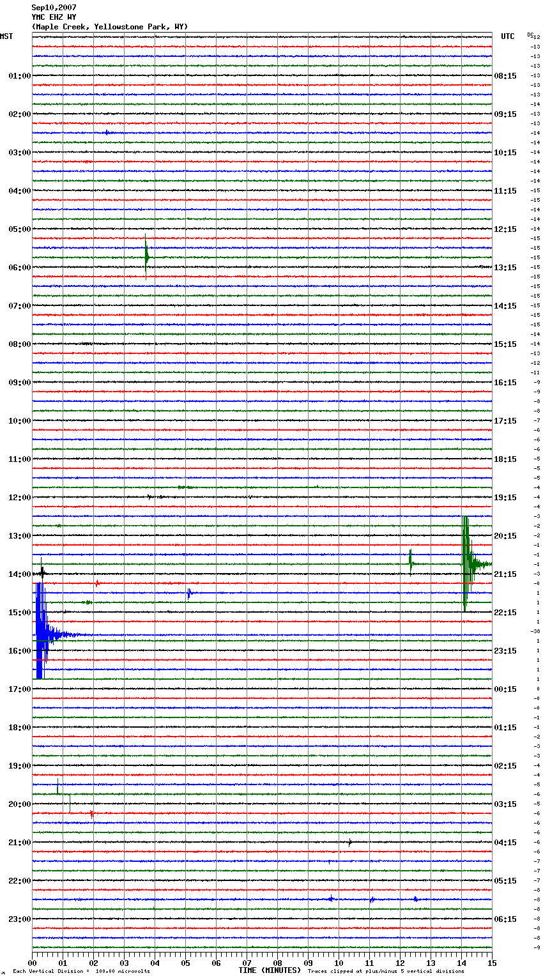
Task: Click the date header 'Sep10,2007'
Action: (54, 8)
